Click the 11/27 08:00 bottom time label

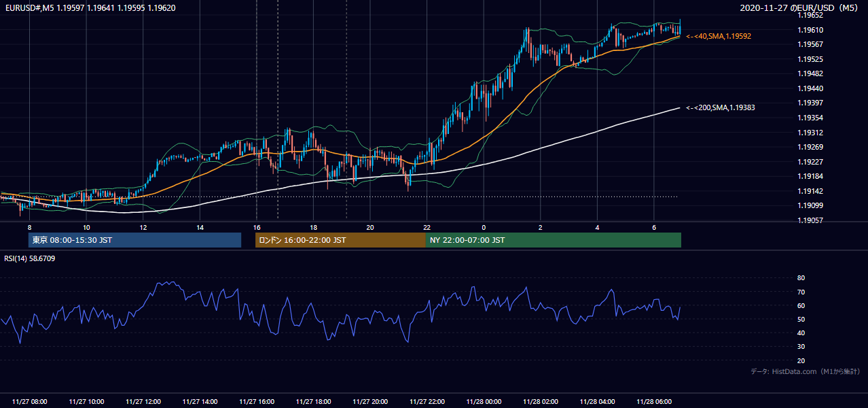click(30, 402)
